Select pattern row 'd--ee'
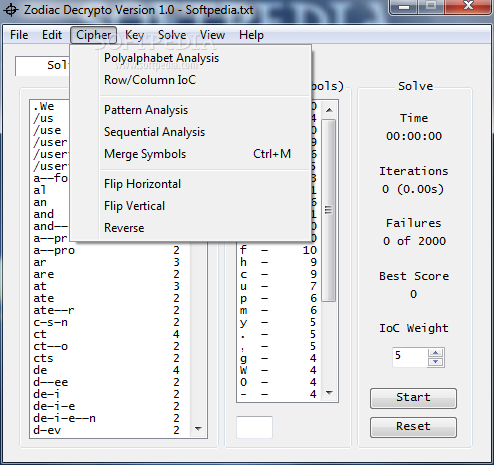Screen dimensions: 494x465 pyautogui.click(x=110, y=382)
